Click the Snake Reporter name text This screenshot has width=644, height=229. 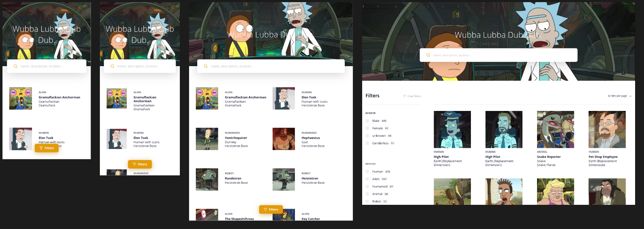click(549, 157)
